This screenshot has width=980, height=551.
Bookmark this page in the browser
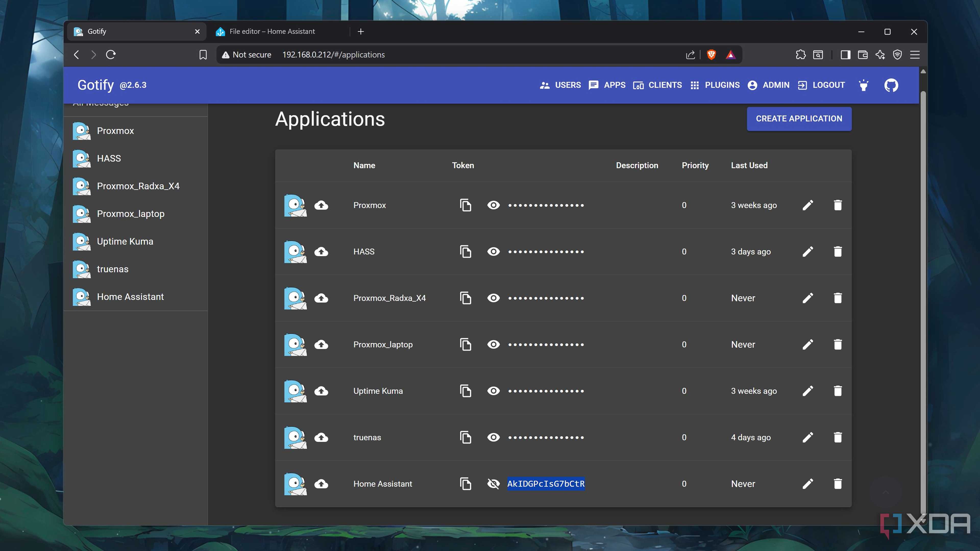(x=203, y=55)
